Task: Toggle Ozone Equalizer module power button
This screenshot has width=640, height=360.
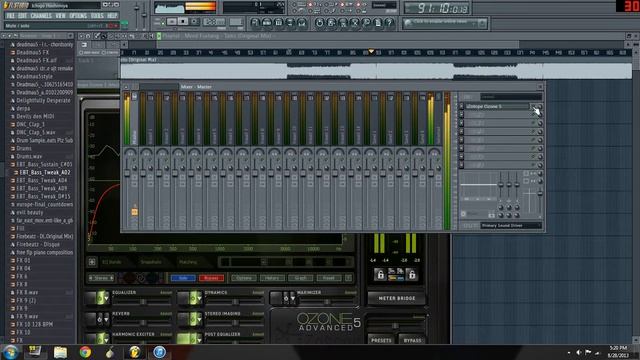Action: click(x=99, y=298)
